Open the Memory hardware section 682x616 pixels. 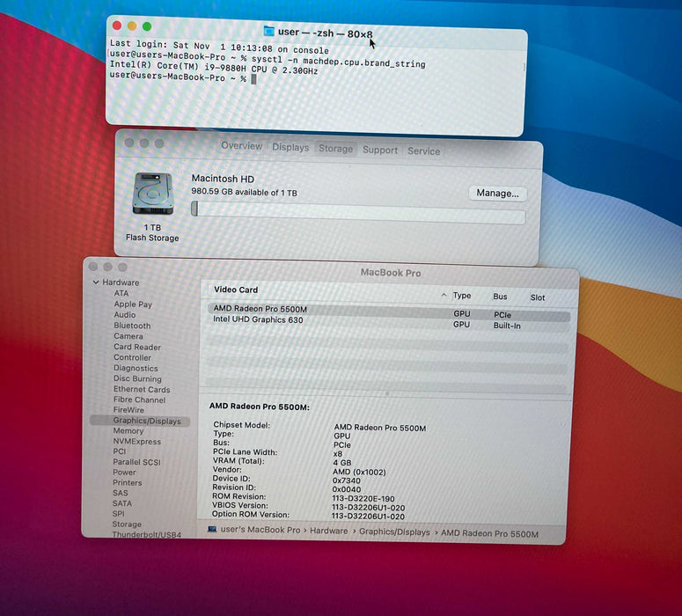(128, 430)
